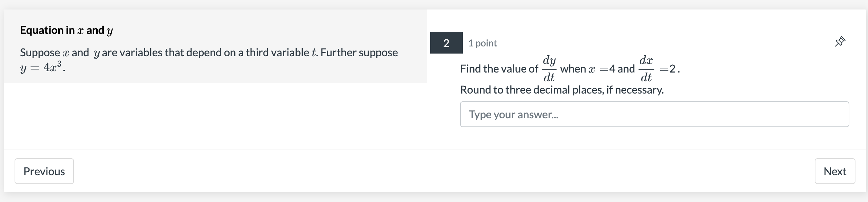The image size is (868, 202).
Task: Click the "1 point" label
Action: click(x=482, y=43)
